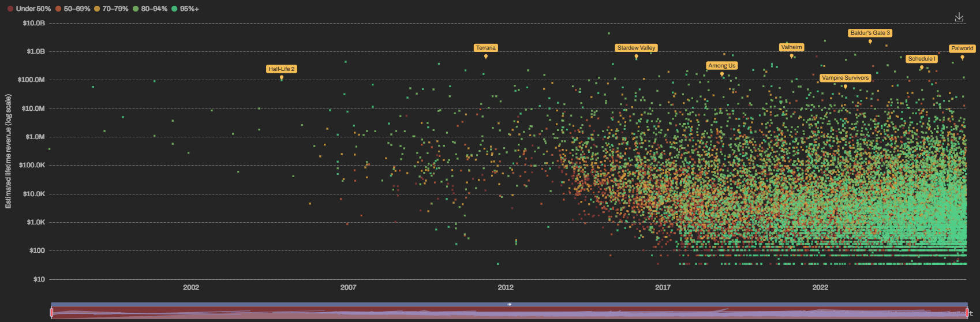Toggle the '50–69%' legend series
This screenshot has width=980, height=322.
[73, 9]
